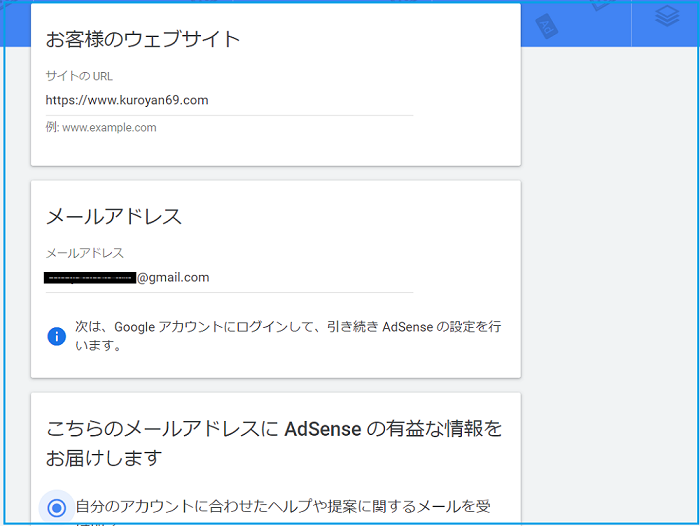Click the 例: www.example.com hint text

[101, 127]
